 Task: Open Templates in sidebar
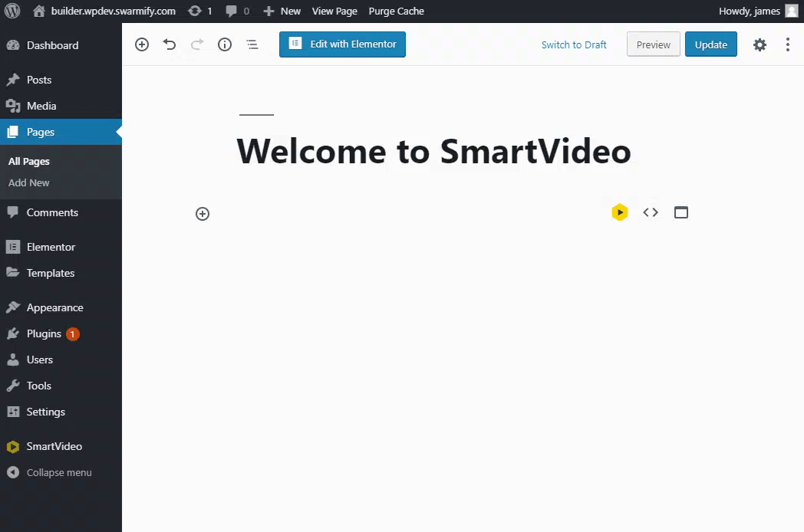click(61, 273)
